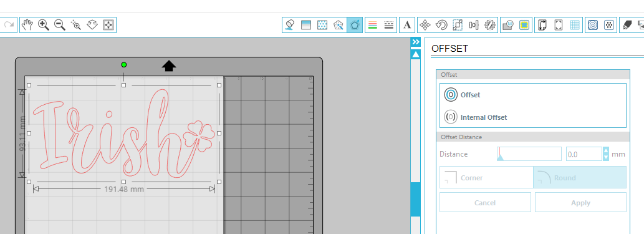Viewport: 644px width, 234px height.
Task: Activate the Drag Zoom arrows tool
Action: pos(92,25)
